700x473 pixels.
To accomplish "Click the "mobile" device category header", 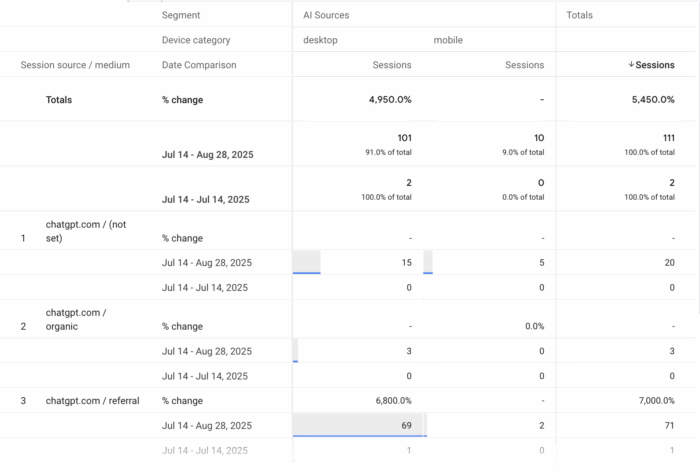I will [x=448, y=40].
